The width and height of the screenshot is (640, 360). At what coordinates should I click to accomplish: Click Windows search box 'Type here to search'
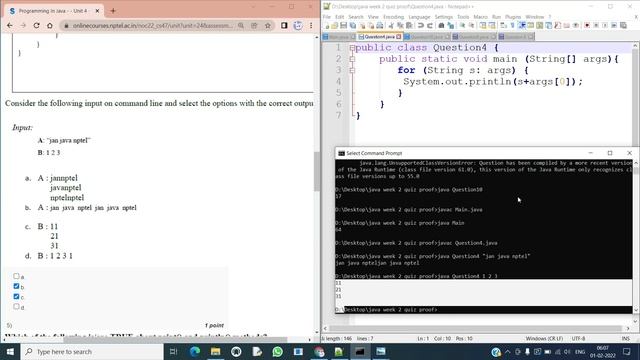click(92, 351)
